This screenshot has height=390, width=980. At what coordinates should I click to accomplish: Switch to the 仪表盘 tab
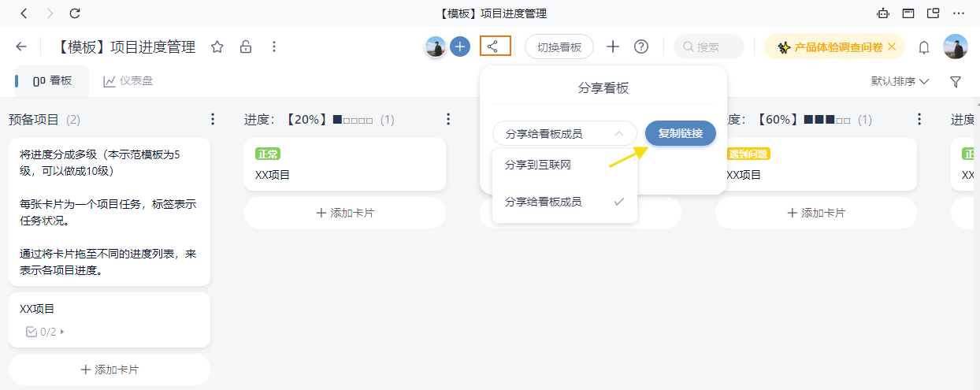[128, 80]
